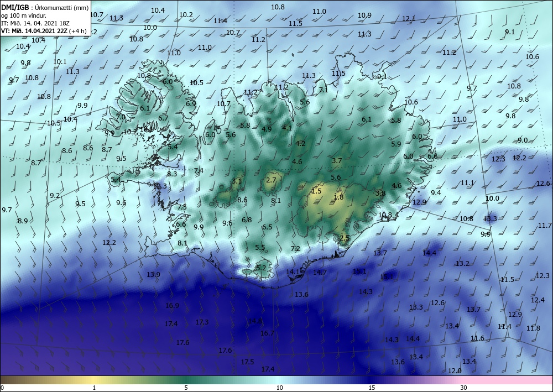553x392 pixels.
Task: Click the '7.2' value on the map
Action: tap(295, 249)
